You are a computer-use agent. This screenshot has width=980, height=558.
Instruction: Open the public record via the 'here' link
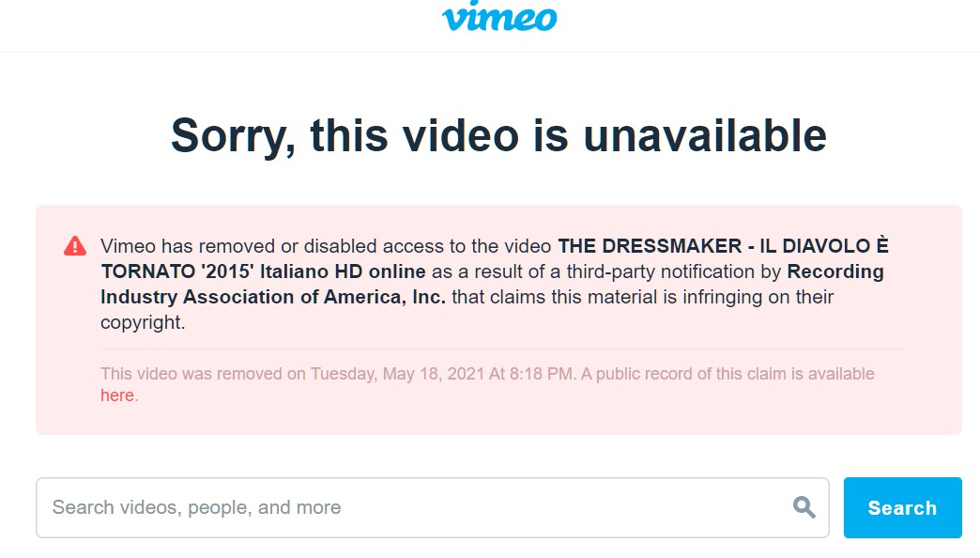[x=117, y=395]
